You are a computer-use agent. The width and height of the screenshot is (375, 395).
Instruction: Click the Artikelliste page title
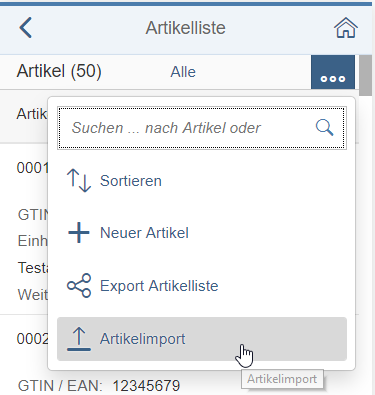coord(185,28)
